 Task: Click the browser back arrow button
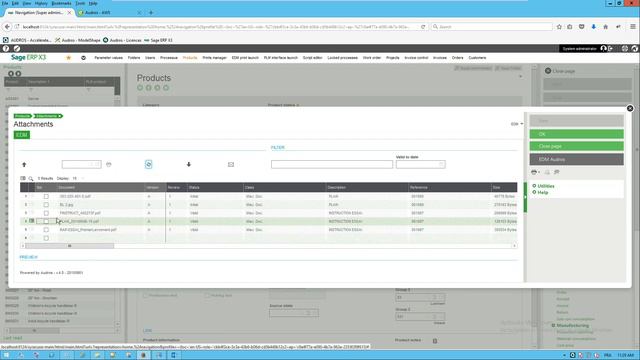pyautogui.click(x=7, y=27)
